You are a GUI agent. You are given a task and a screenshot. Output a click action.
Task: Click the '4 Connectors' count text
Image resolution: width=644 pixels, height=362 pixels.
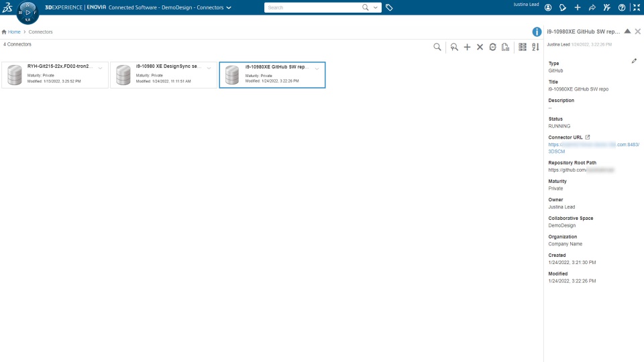[x=17, y=44]
